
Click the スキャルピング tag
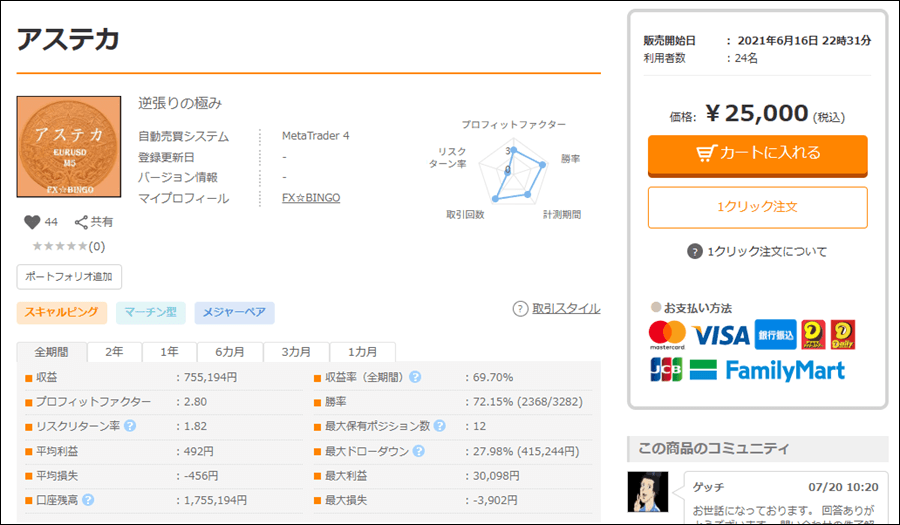(x=61, y=313)
